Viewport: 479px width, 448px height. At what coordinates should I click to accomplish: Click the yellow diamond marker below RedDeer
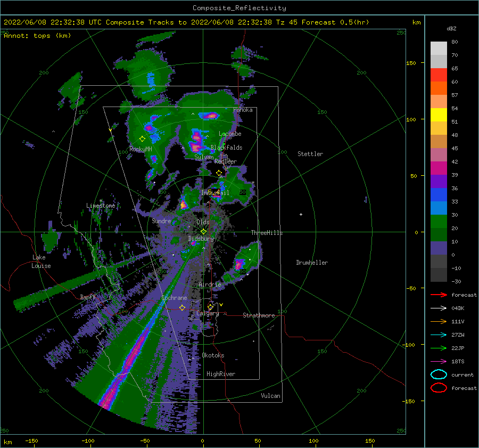[x=219, y=173]
